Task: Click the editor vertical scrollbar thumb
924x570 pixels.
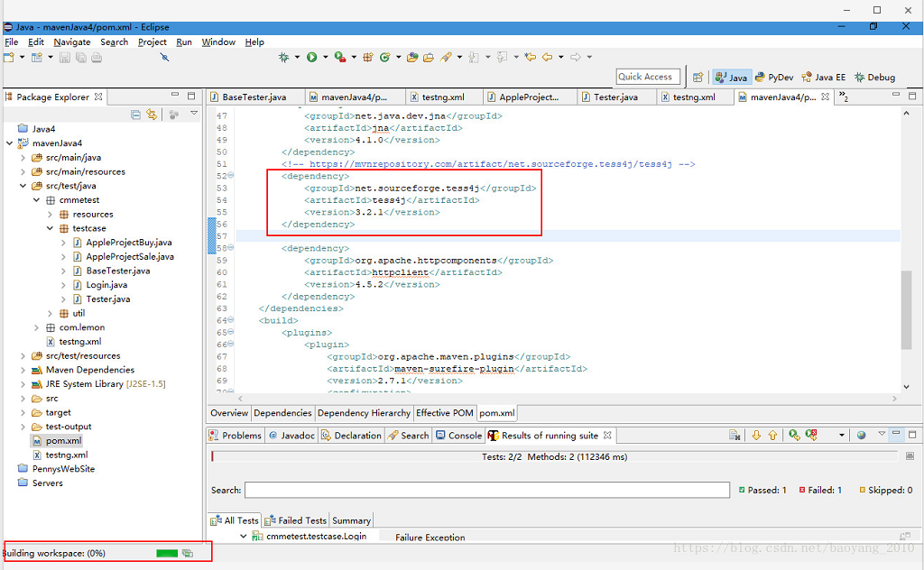Action: click(x=906, y=310)
